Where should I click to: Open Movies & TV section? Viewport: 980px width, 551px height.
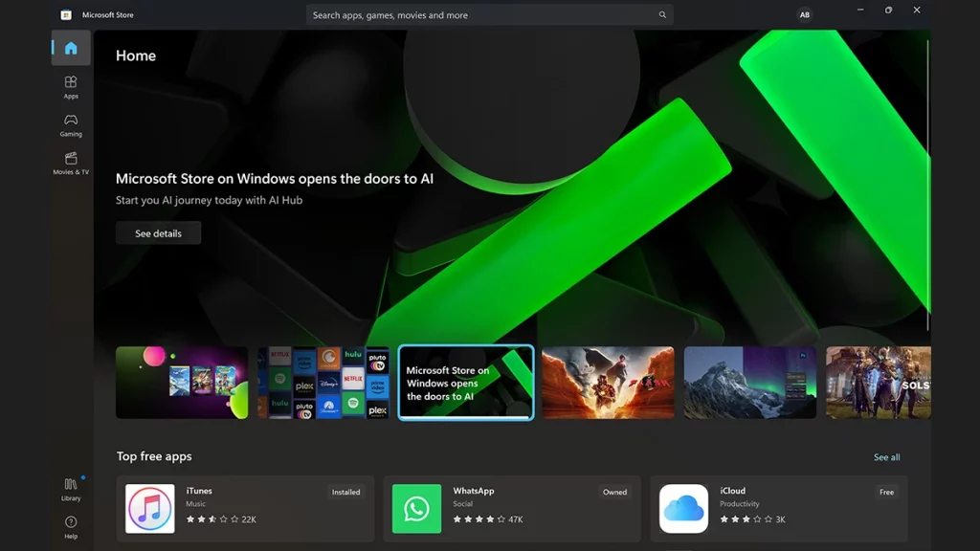(x=71, y=163)
